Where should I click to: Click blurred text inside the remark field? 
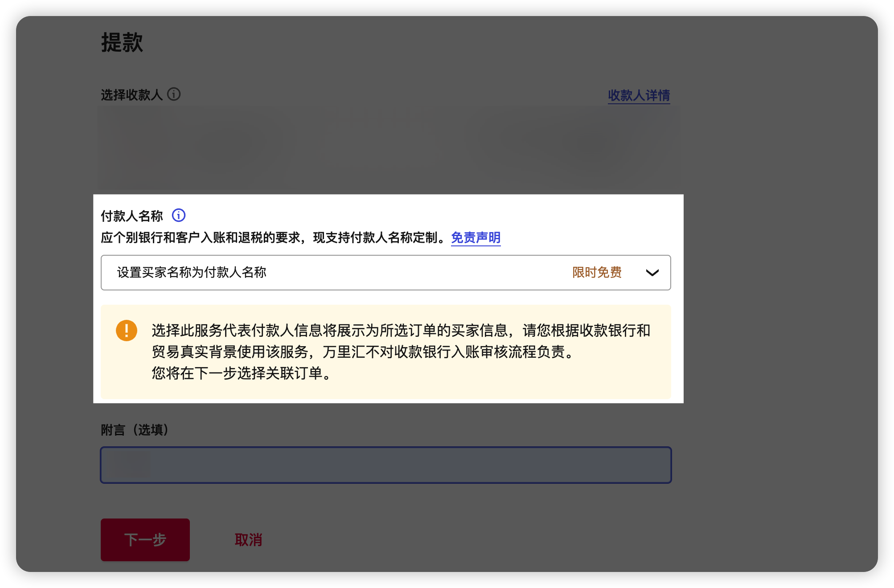pyautogui.click(x=129, y=465)
